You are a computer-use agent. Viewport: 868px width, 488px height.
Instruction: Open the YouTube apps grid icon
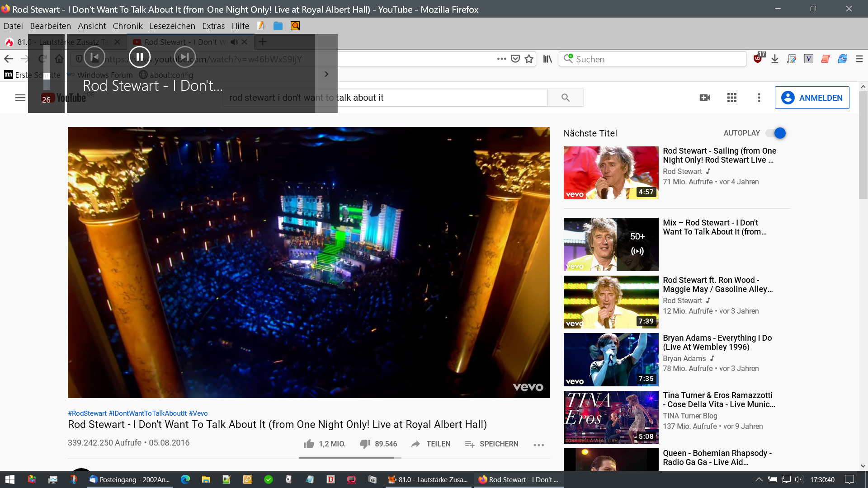coord(732,98)
